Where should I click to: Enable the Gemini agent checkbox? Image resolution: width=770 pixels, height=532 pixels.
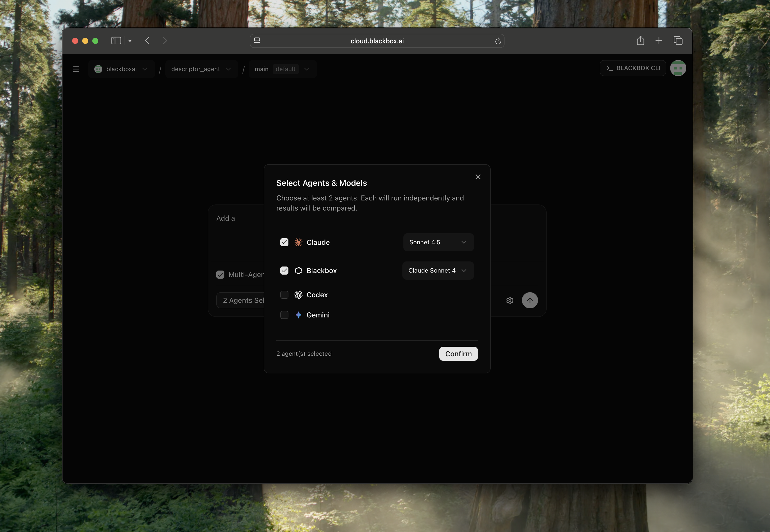coord(284,315)
